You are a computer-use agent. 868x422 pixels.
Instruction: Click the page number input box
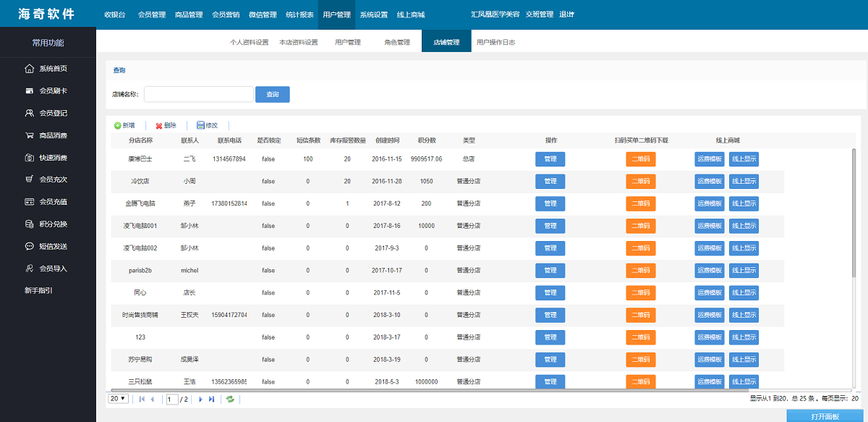pyautogui.click(x=172, y=399)
